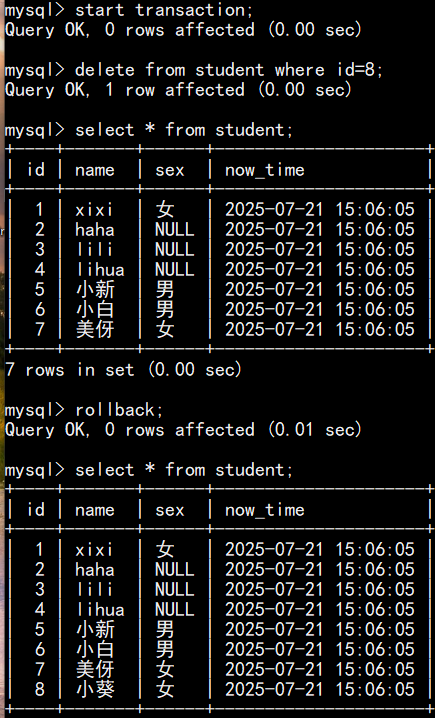The image size is (435, 718).
Task: Select 'Query OK, 0 rows affected (0.00 sec)' line
Action: 183,30
